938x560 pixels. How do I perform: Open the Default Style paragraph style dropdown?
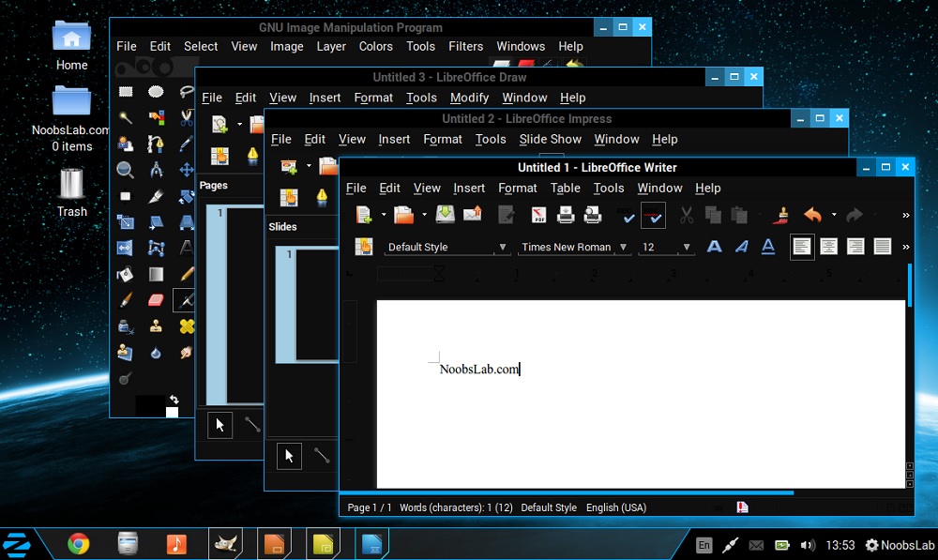point(503,247)
